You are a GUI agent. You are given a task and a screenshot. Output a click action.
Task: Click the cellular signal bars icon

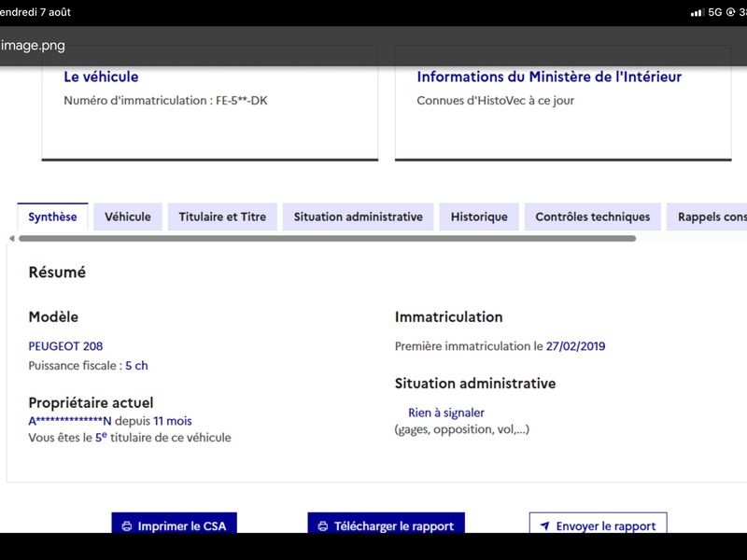pos(698,13)
